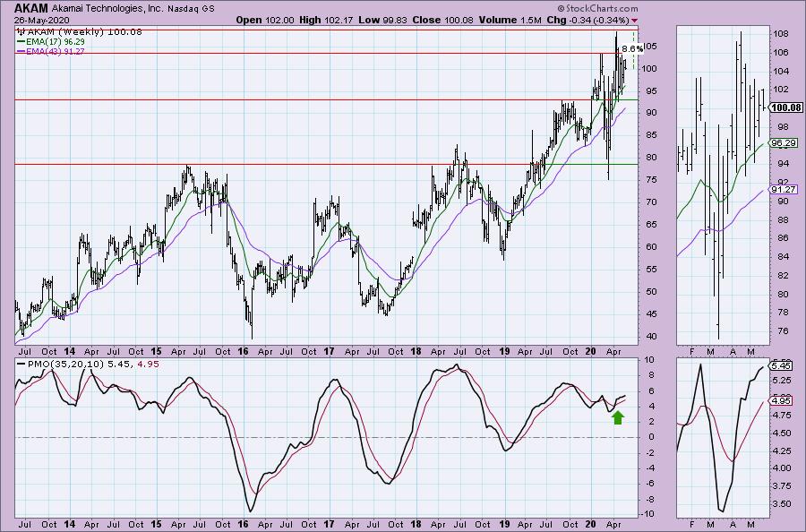
Task: Click the green line marker beside EMA(17)
Action: click(x=21, y=41)
